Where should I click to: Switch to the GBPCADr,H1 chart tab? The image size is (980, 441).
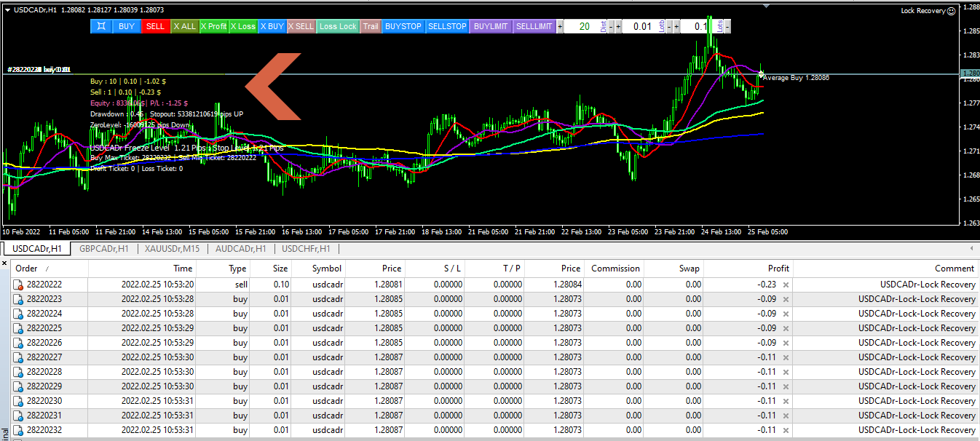pos(103,249)
